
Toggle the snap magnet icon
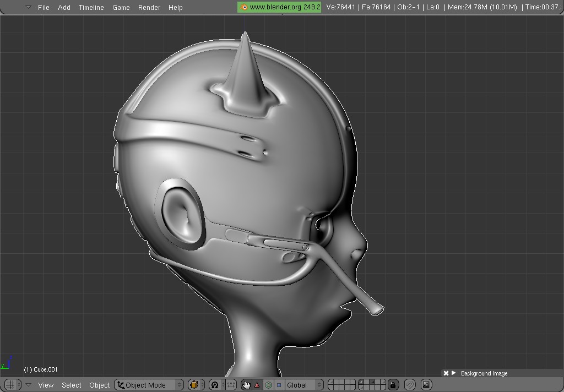tap(410, 385)
